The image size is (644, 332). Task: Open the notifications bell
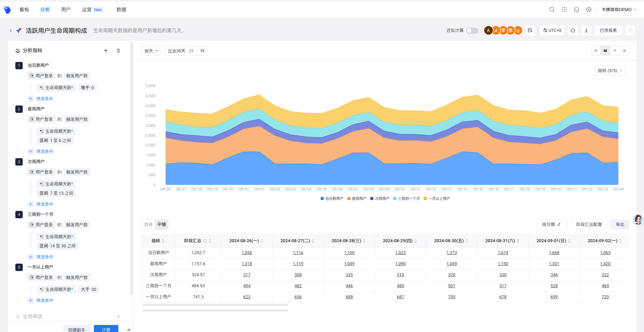(x=577, y=10)
